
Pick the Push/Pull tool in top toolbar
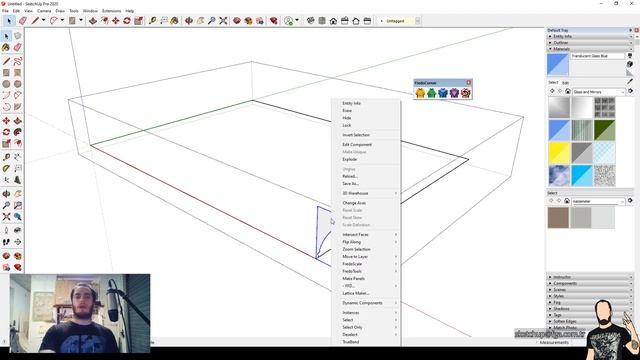(x=93, y=20)
